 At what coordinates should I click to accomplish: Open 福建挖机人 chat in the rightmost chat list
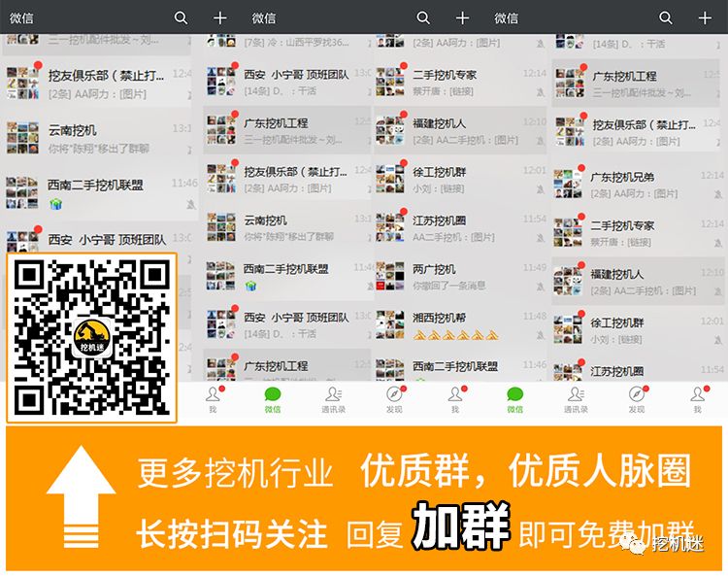[638, 282]
